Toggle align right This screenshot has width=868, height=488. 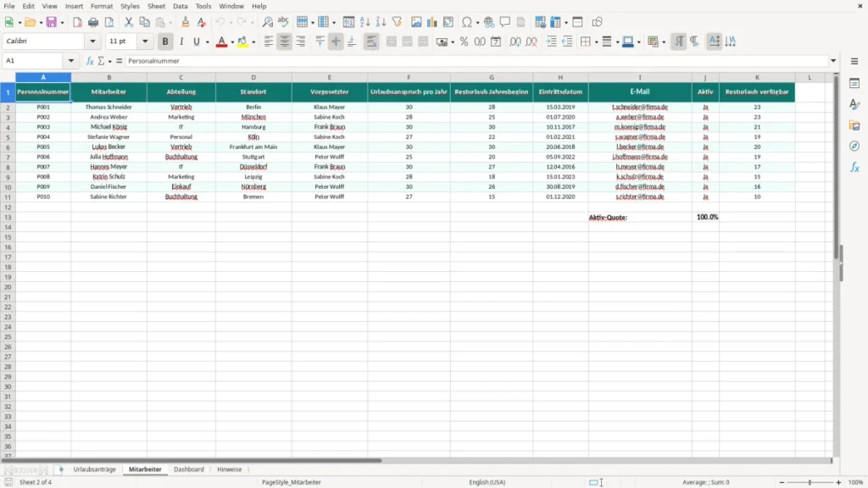click(301, 42)
